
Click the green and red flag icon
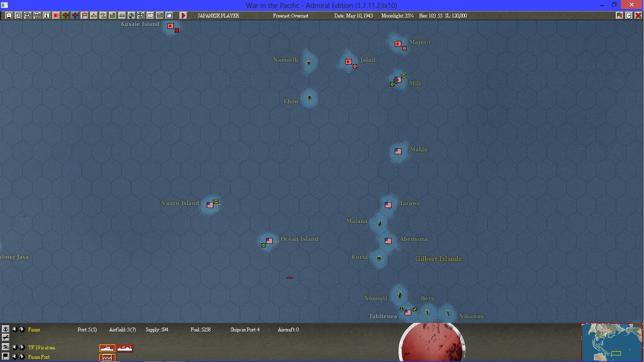click(x=619, y=16)
